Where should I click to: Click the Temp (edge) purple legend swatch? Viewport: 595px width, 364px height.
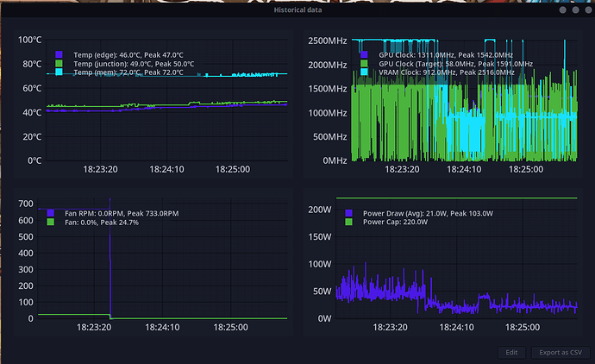click(59, 53)
